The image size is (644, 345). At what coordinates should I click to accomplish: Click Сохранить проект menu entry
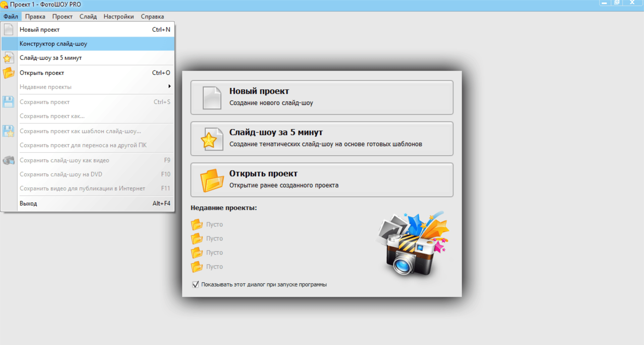coord(88,102)
